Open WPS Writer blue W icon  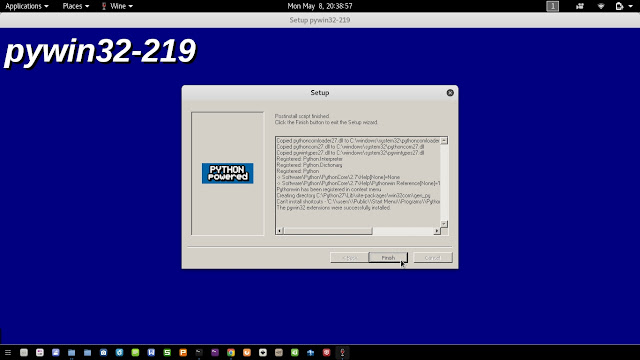coord(151,352)
